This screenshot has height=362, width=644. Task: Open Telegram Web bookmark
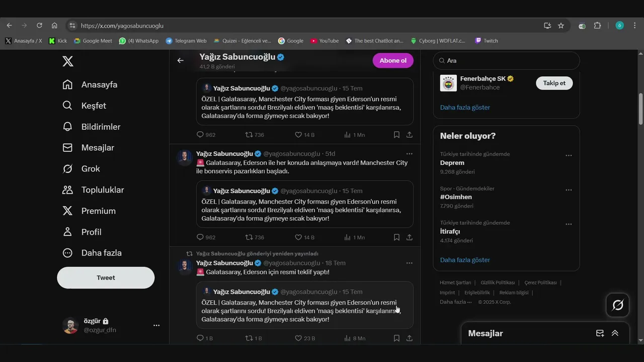click(186, 41)
